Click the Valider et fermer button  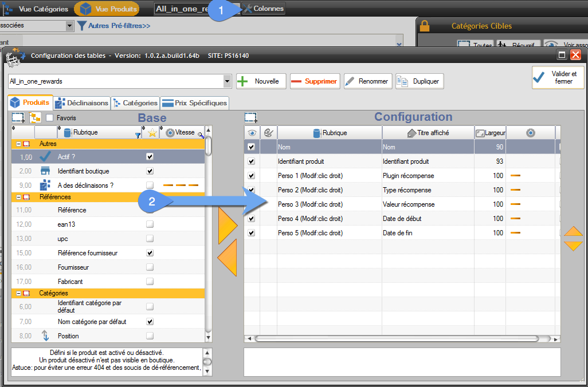pyautogui.click(x=558, y=77)
